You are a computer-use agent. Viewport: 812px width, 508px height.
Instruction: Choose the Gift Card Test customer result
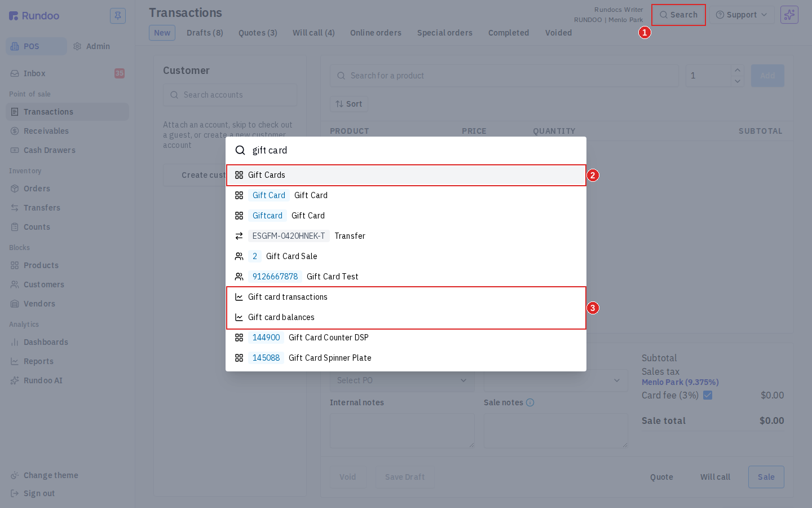pos(406,277)
